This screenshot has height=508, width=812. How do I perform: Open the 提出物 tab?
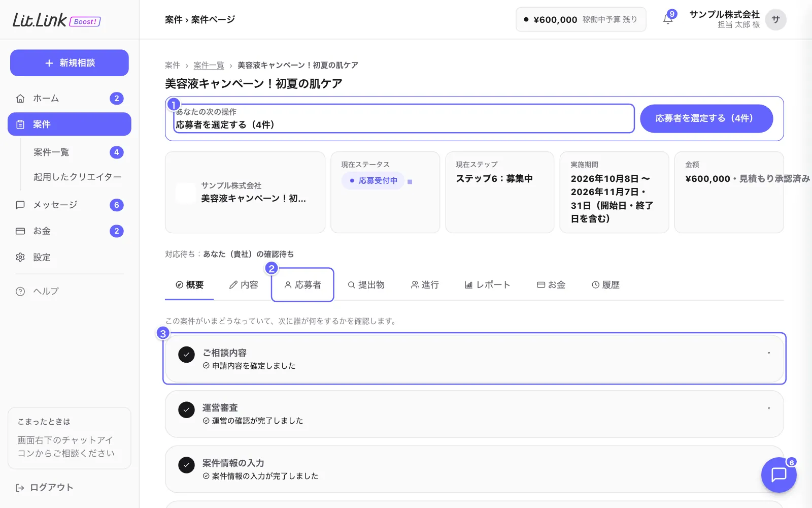pos(366,285)
